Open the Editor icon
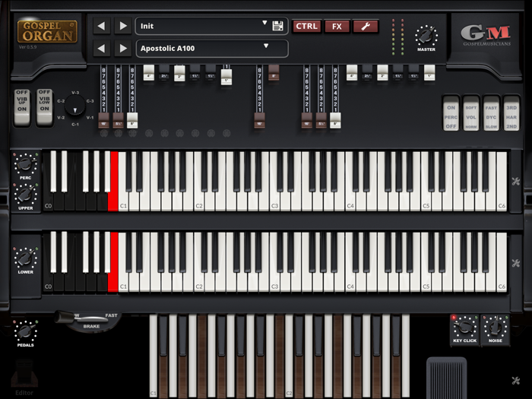Viewport: 532px width, 399px height. point(24,377)
